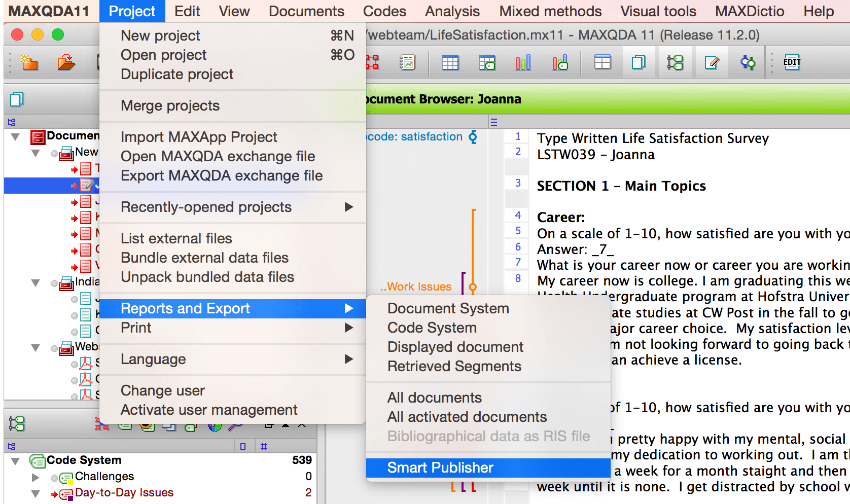Toggle activation of Day-to-Day Issues code
This screenshot has height=504, width=850.
tap(54, 494)
